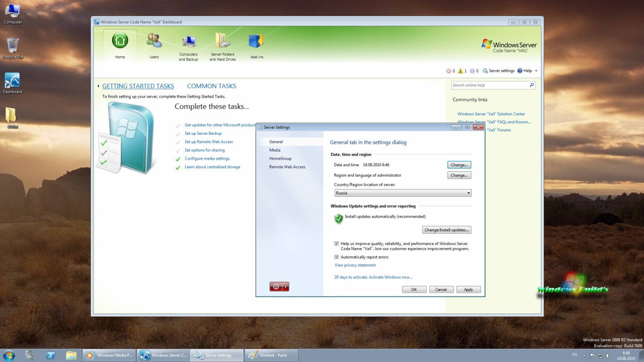
Task: Click the informational alerts blue icon
Action: point(472,71)
